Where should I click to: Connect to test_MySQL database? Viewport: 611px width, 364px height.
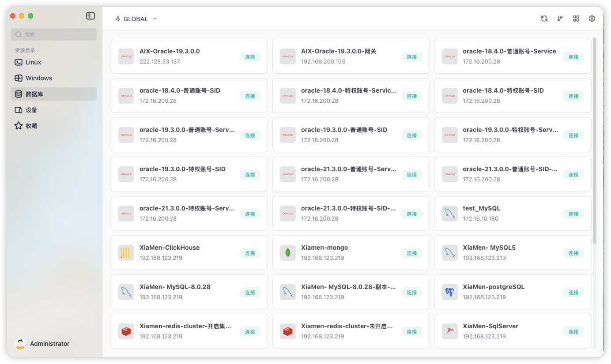pyautogui.click(x=573, y=214)
